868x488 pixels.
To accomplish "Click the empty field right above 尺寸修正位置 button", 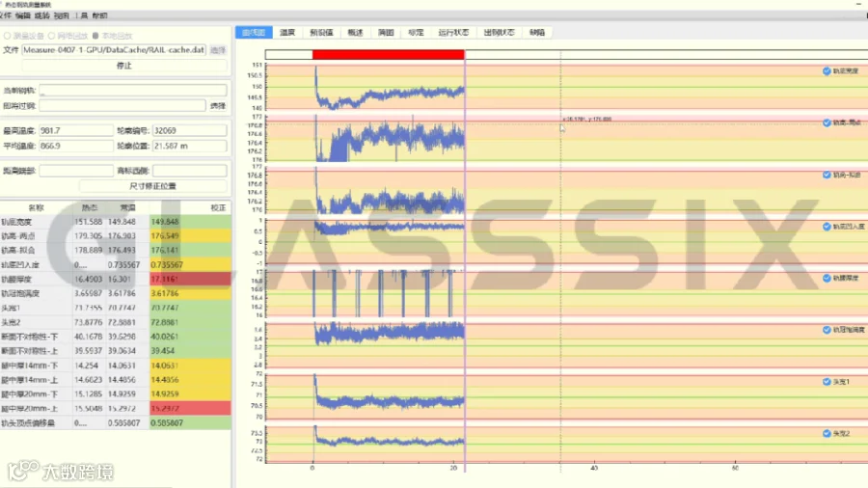I will (189, 171).
